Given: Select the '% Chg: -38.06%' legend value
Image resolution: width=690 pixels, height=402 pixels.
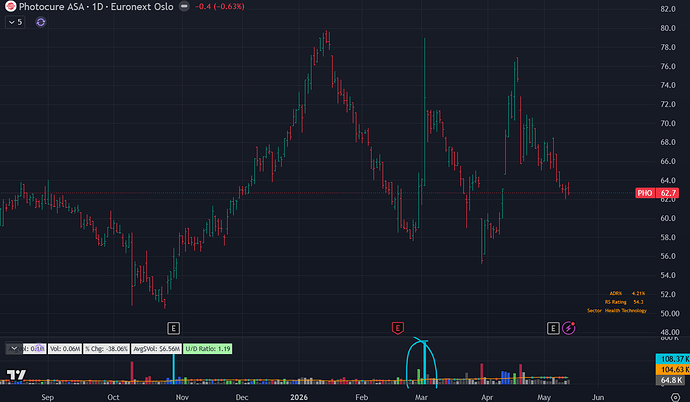Looking at the screenshot, I should (x=106, y=349).
